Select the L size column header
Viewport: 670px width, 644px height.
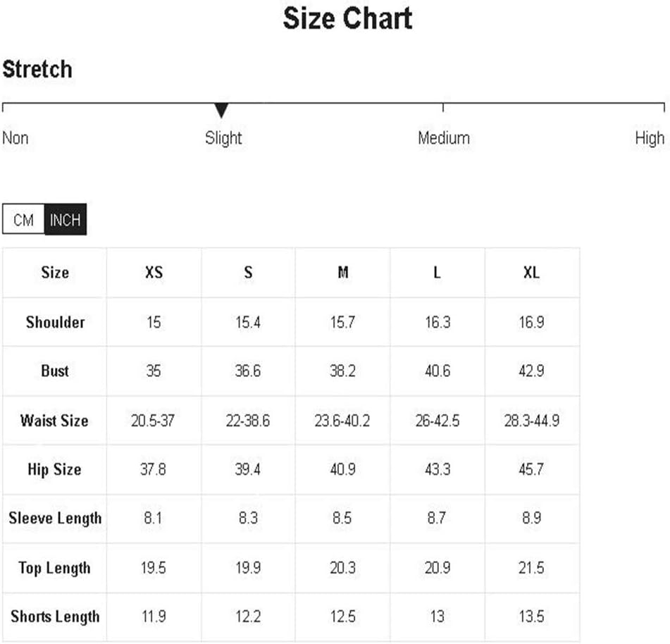pos(437,273)
